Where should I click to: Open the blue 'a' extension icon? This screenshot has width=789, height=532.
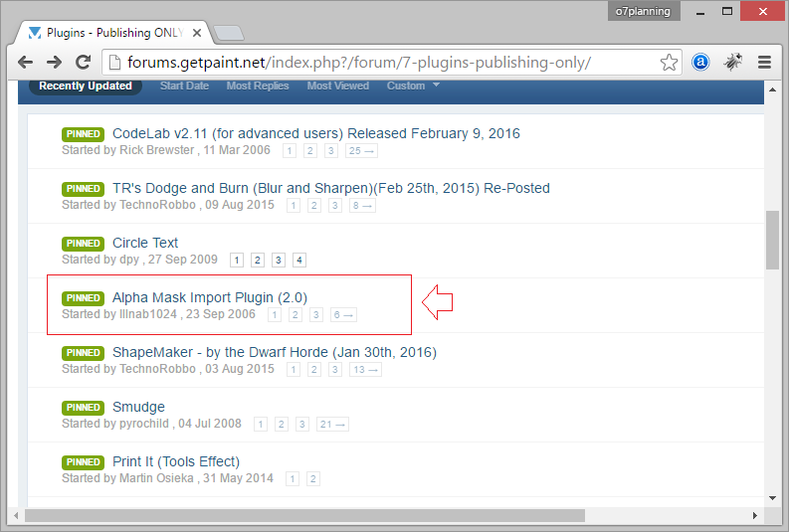click(699, 63)
